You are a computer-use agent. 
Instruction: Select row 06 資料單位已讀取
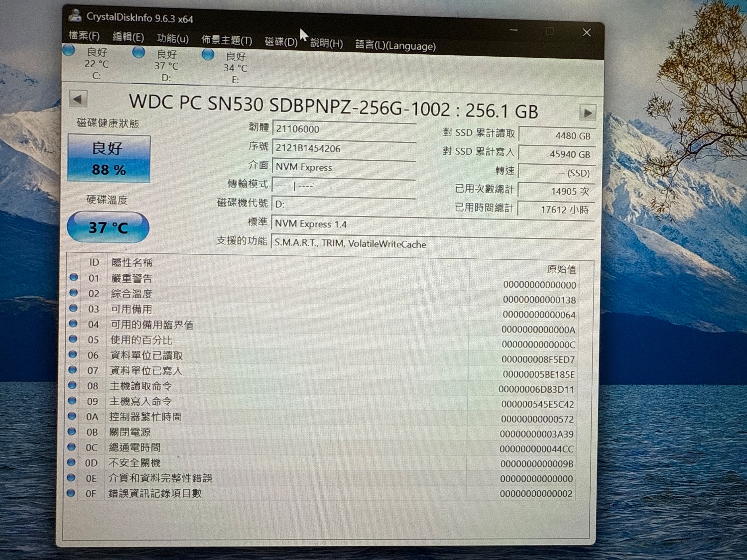[324, 357]
